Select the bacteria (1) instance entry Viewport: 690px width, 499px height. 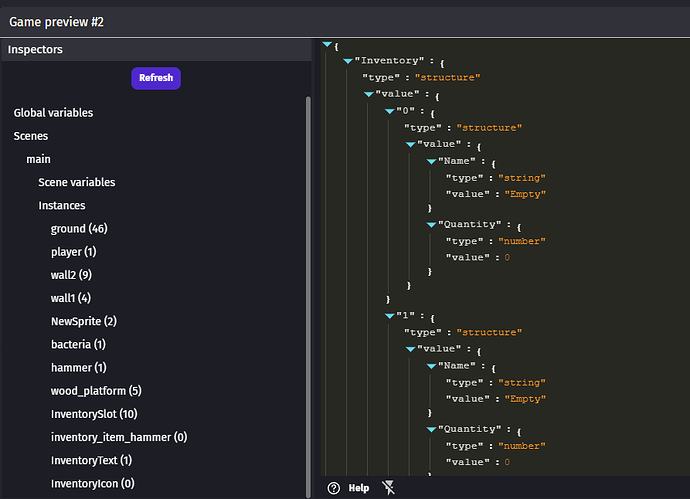pyautogui.click(x=78, y=345)
